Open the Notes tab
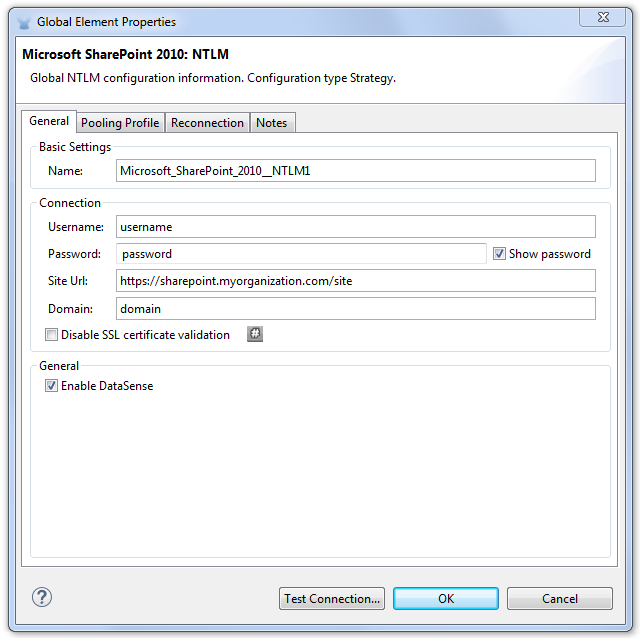The width and height of the screenshot is (640, 638). [x=272, y=123]
